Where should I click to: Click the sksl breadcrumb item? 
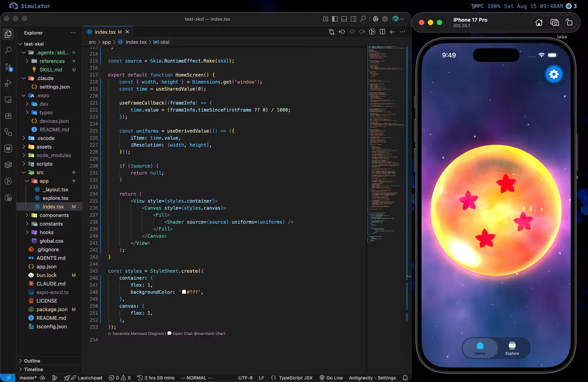pyautogui.click(x=161, y=42)
